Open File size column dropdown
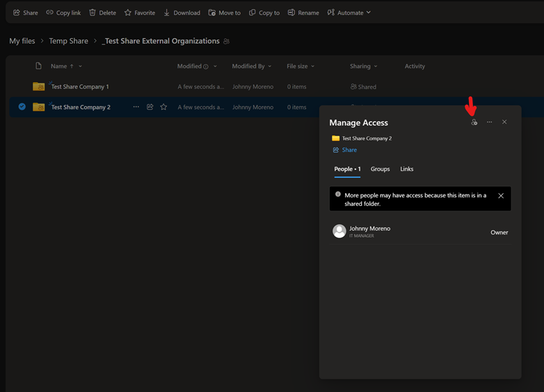This screenshot has width=544, height=392. coord(312,66)
